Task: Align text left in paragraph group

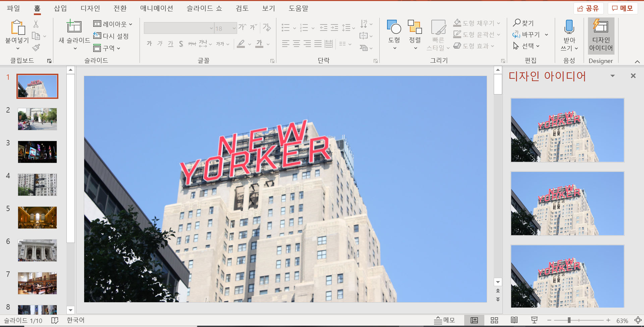Action: (x=286, y=44)
